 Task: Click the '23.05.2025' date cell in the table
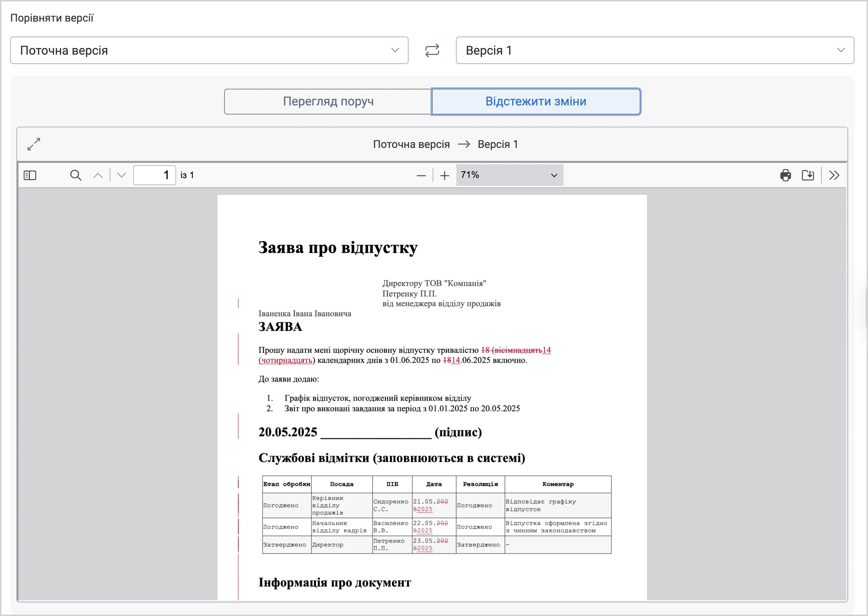[x=434, y=545]
